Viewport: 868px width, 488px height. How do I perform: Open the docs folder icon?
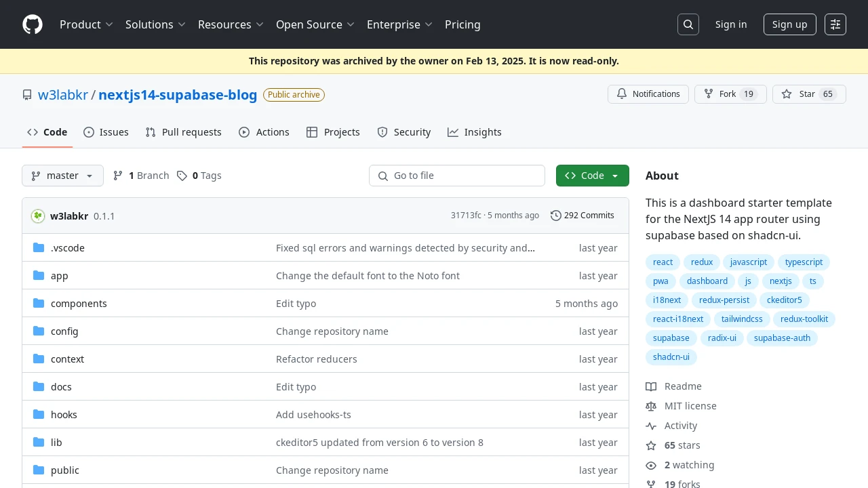point(39,387)
